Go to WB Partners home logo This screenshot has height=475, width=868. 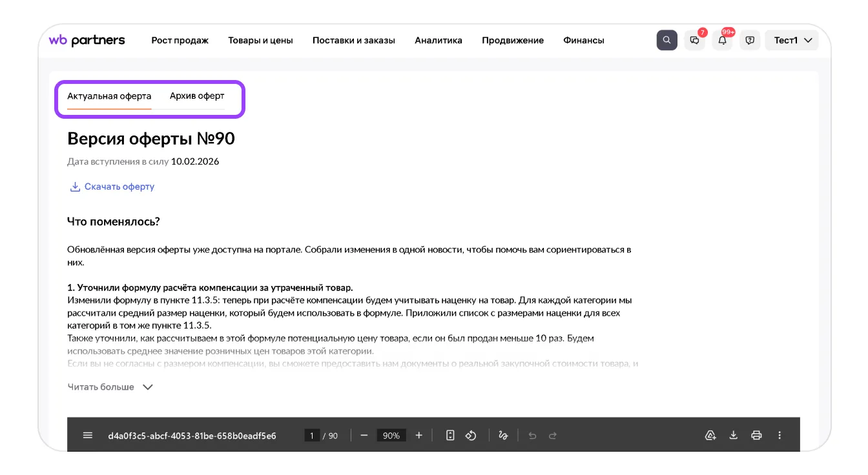coord(87,40)
